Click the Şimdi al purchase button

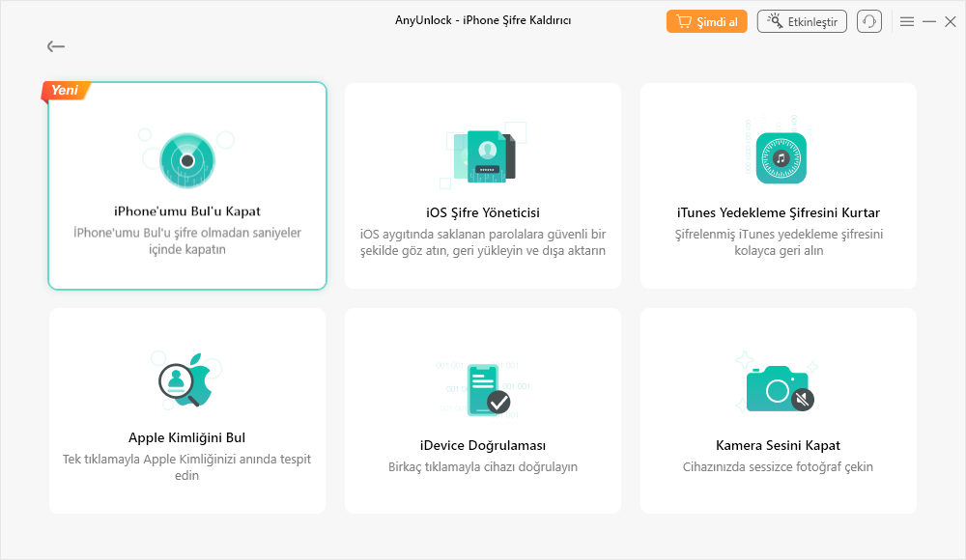[707, 21]
